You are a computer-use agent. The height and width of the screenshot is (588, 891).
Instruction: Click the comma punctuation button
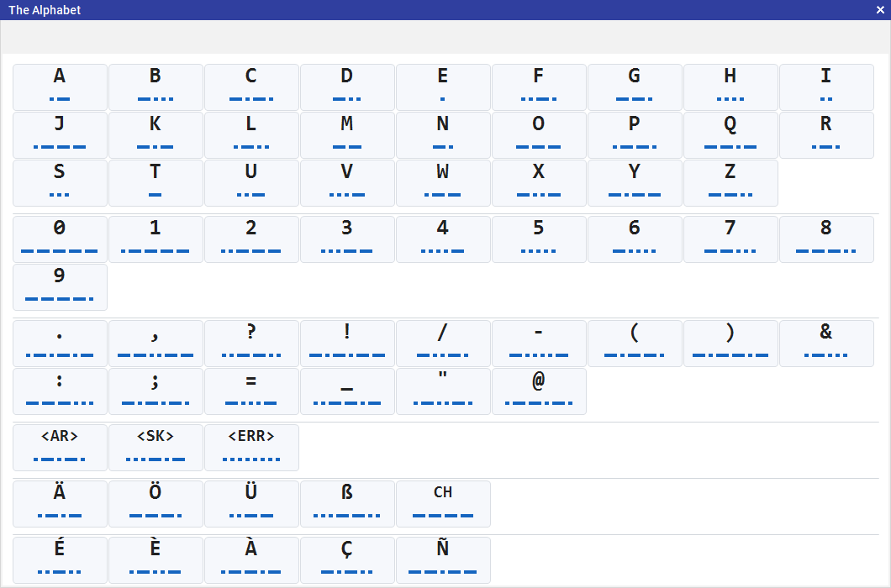[156, 344]
